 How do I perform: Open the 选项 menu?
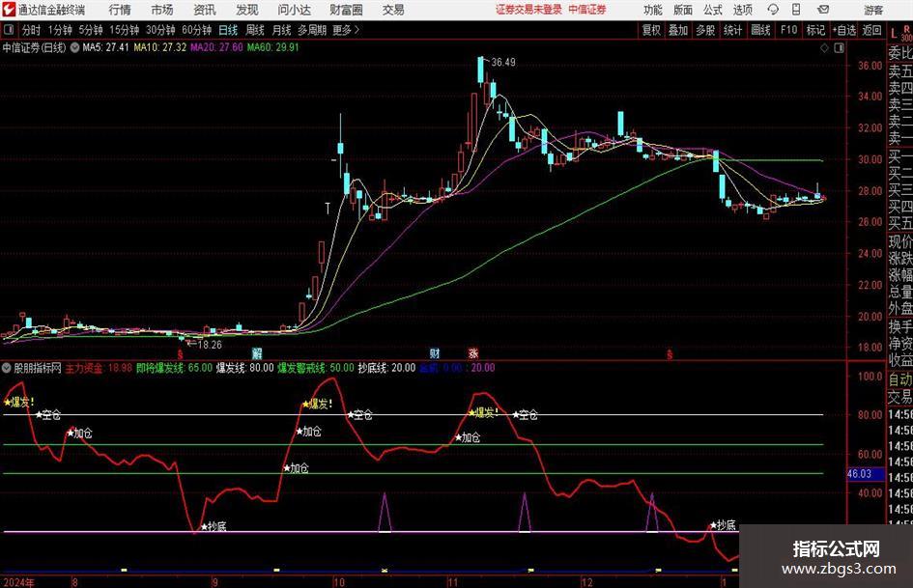coord(743,10)
